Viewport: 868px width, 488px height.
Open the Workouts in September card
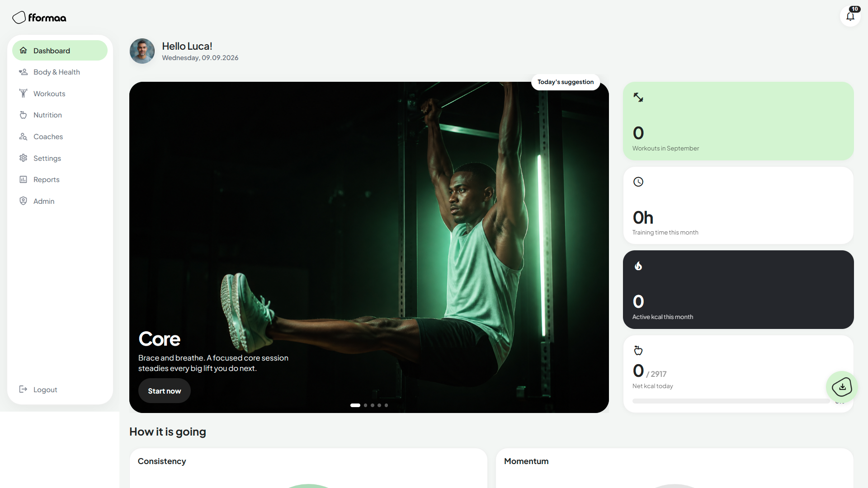click(x=738, y=121)
